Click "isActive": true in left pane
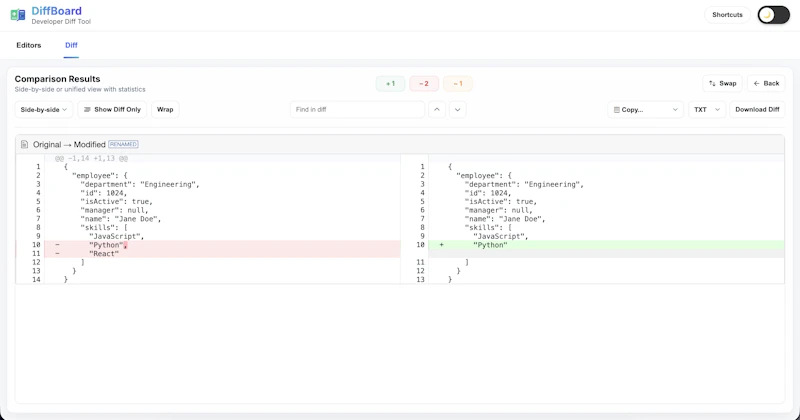The image size is (800, 420). click(x=116, y=202)
